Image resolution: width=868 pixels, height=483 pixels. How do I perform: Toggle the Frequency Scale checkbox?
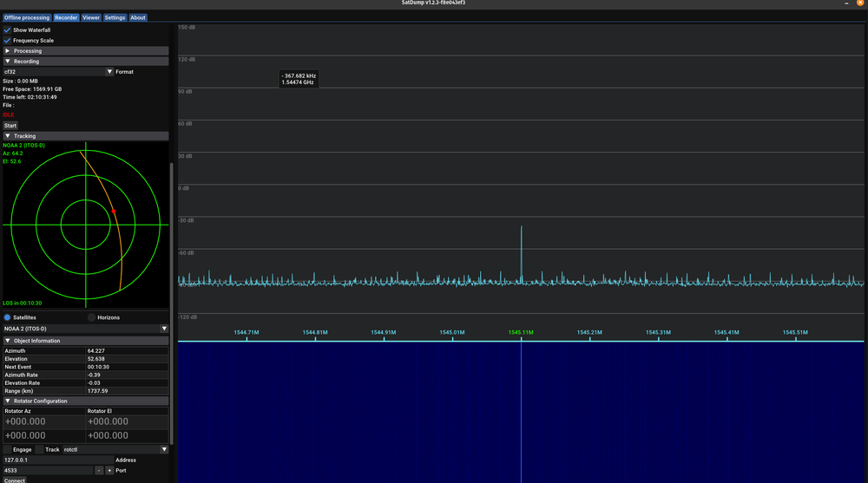[8, 40]
